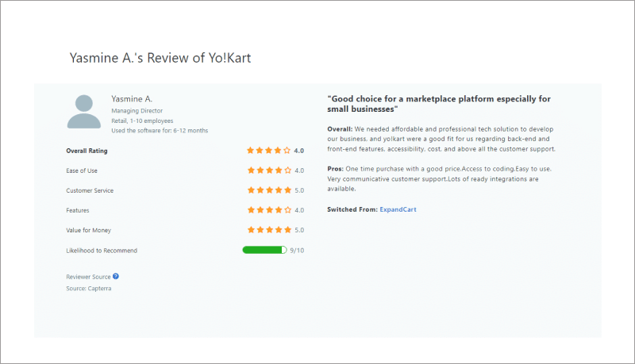This screenshot has width=635, height=364.
Task: Click the Switched From label
Action: pos(352,209)
